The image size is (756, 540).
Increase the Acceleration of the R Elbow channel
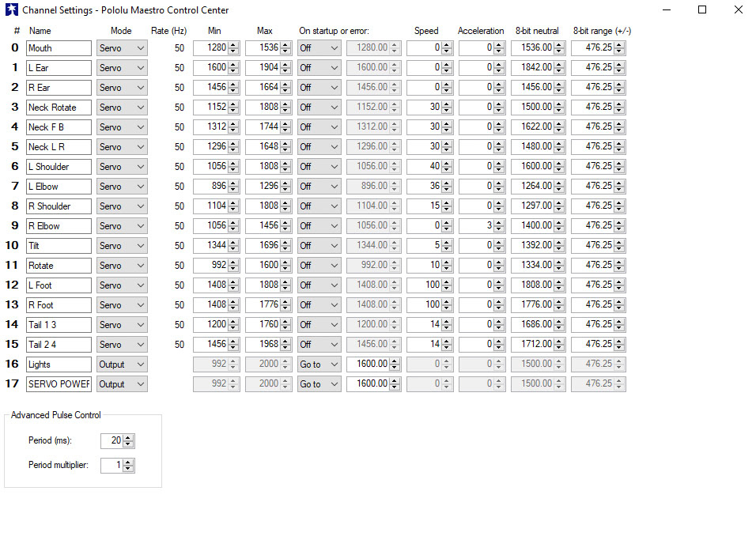coord(498,223)
